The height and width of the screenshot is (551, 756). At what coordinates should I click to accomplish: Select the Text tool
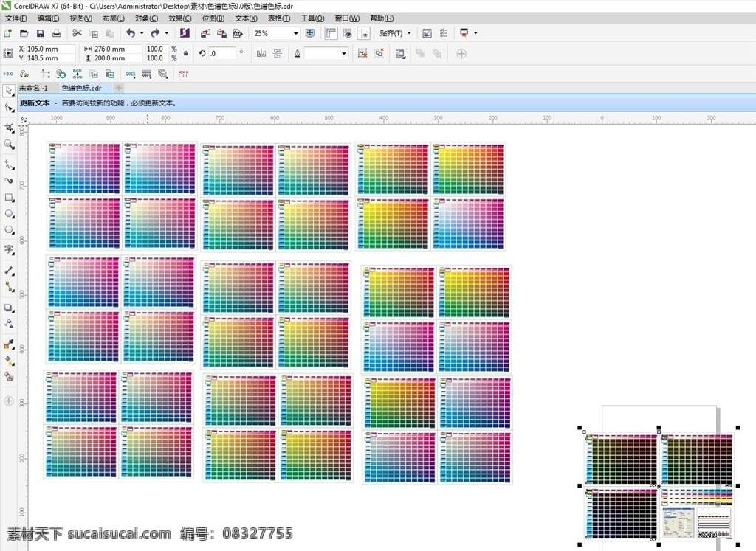tap(9, 249)
